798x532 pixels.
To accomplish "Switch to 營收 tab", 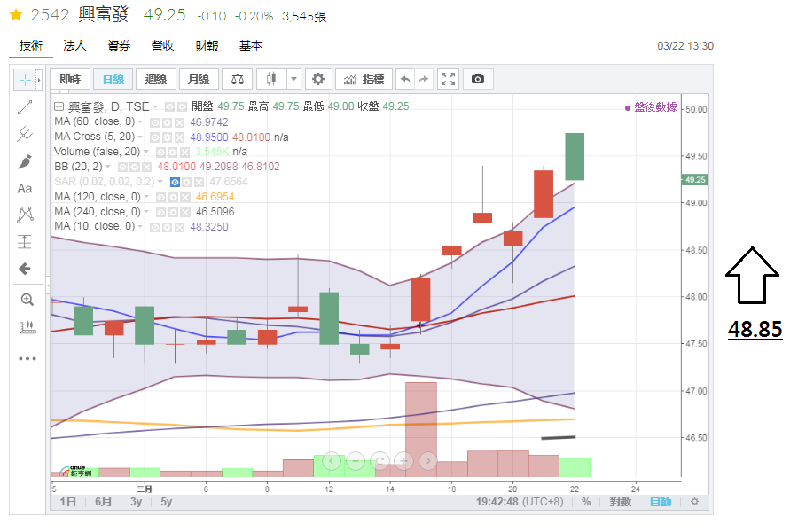I will pos(163,46).
